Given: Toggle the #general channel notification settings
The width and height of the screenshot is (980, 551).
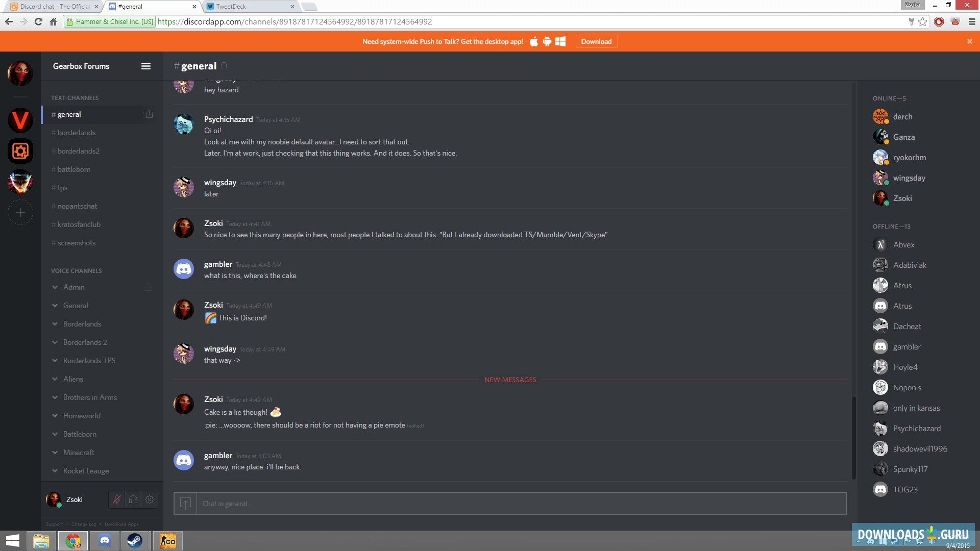Looking at the screenshot, I should coord(150,114).
